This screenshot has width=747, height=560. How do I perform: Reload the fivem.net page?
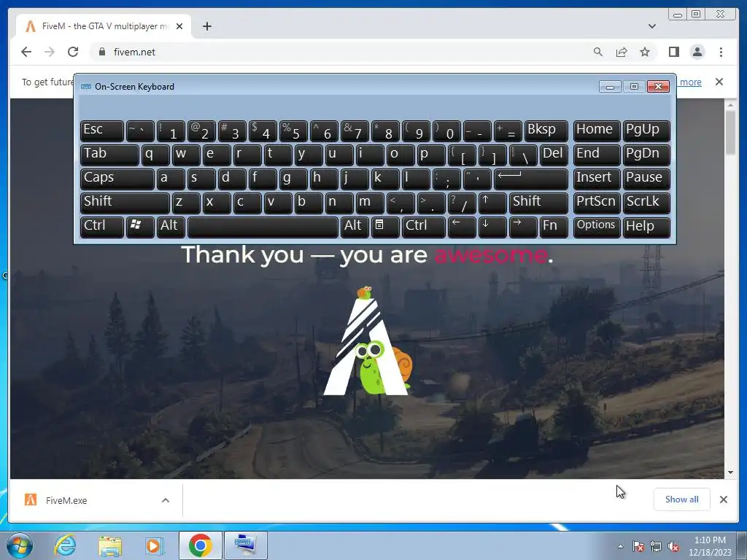[x=73, y=52]
